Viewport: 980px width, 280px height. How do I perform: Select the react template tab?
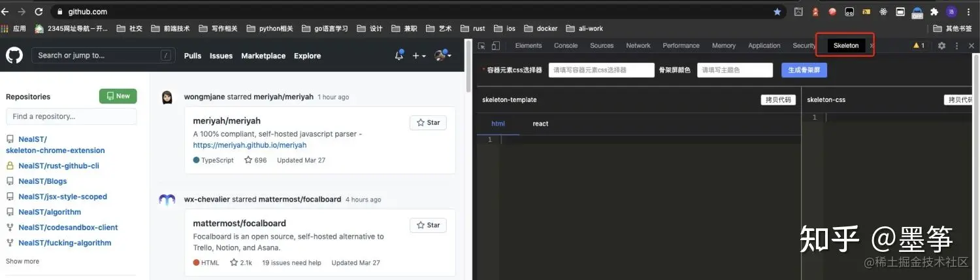pos(540,124)
